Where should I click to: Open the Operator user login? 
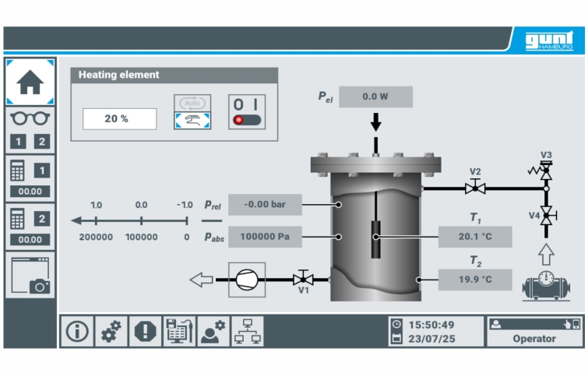533,331
